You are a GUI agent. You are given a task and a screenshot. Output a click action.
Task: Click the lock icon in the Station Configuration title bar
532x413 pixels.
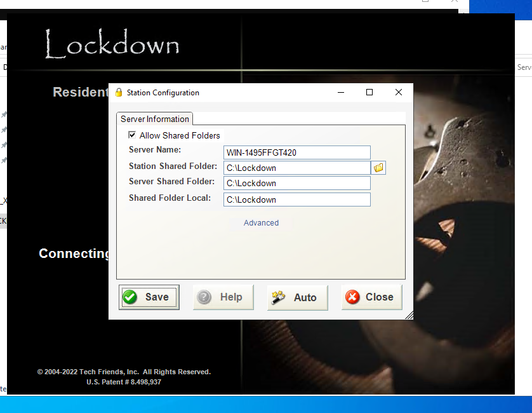click(x=119, y=92)
